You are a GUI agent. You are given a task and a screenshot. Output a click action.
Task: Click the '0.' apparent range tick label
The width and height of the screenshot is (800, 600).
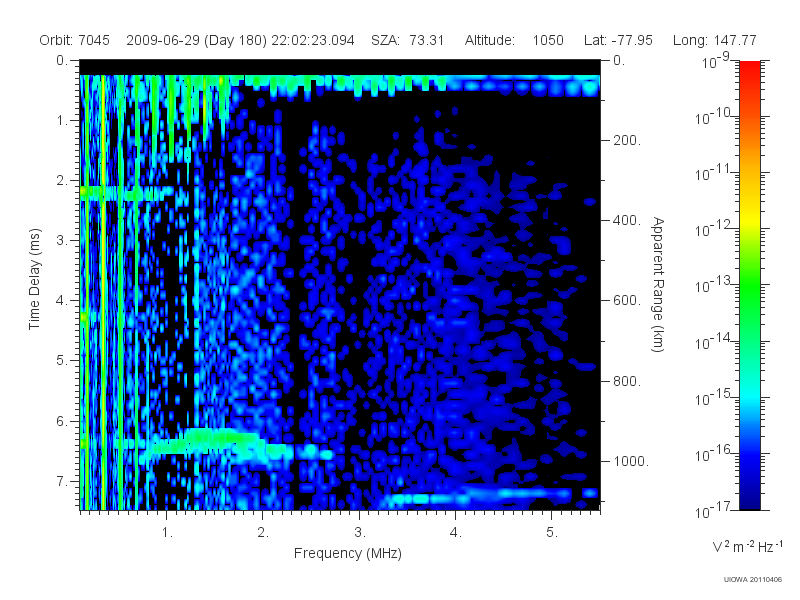(x=619, y=60)
